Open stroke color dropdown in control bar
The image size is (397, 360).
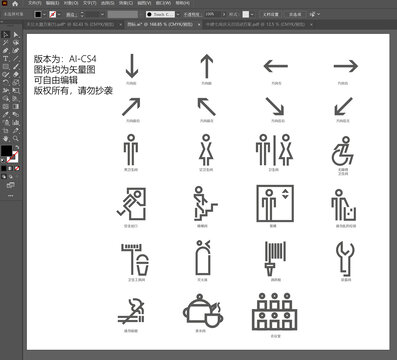[x=59, y=14]
